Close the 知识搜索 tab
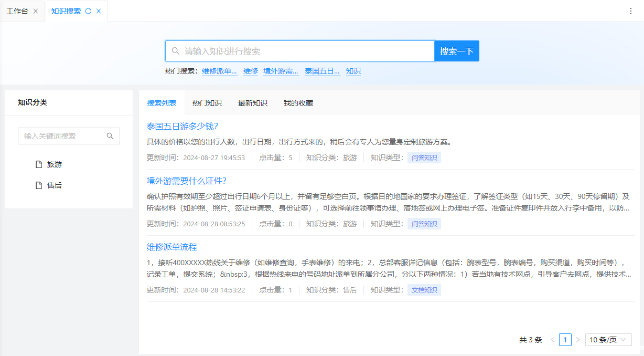The image size is (644, 356). coord(99,11)
